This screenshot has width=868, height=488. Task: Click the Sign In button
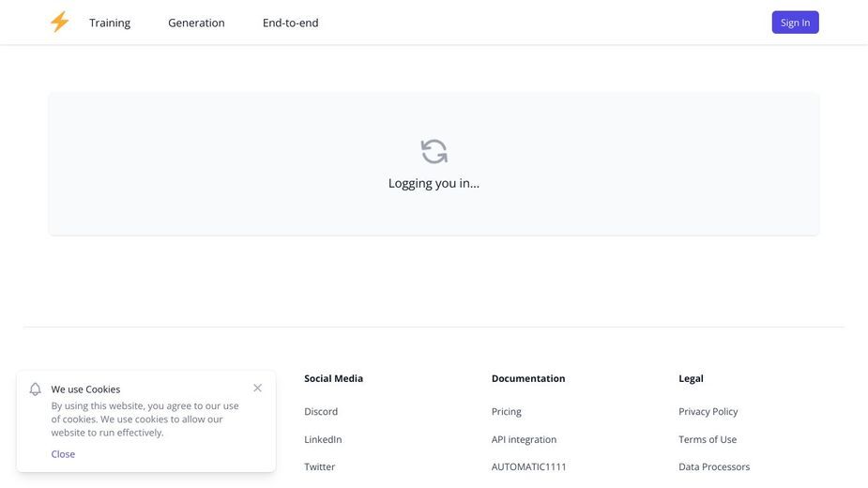[x=795, y=23]
